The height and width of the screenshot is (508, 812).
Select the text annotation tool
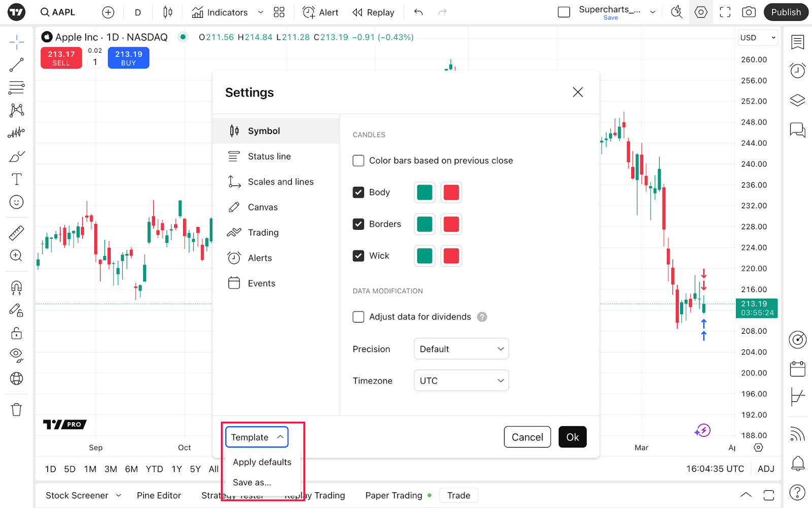point(17,179)
